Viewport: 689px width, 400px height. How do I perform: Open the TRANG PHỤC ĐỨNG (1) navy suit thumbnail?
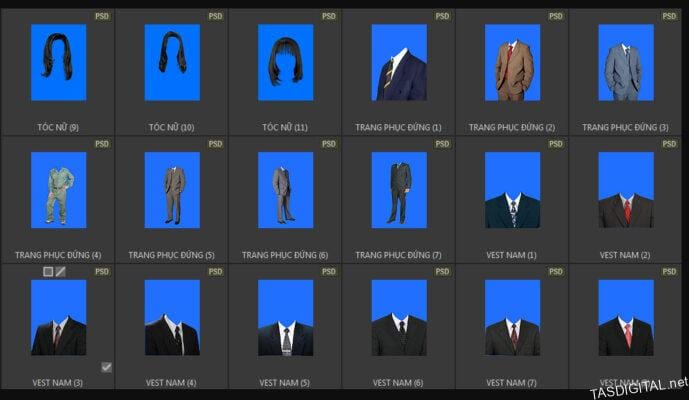point(399,62)
